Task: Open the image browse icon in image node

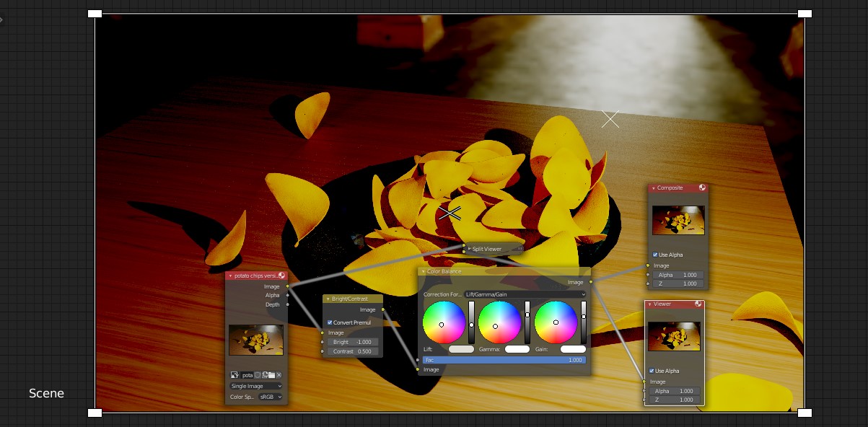Action: 234,375
